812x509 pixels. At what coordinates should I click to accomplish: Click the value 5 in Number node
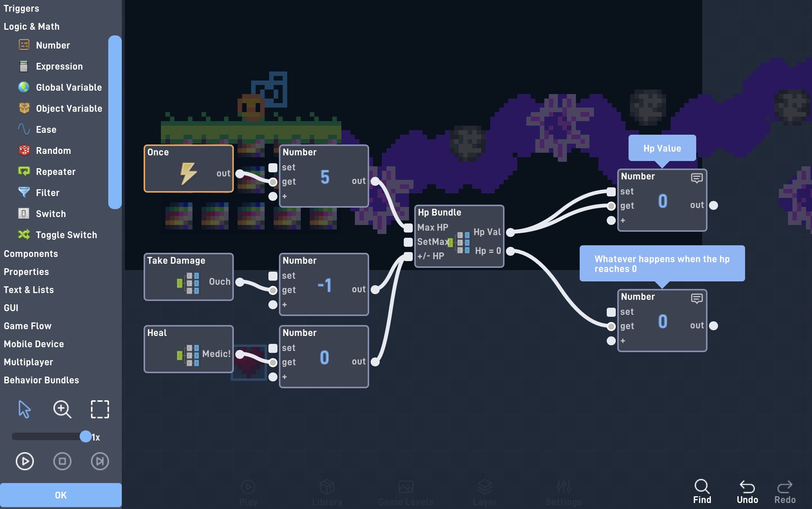pyautogui.click(x=325, y=177)
